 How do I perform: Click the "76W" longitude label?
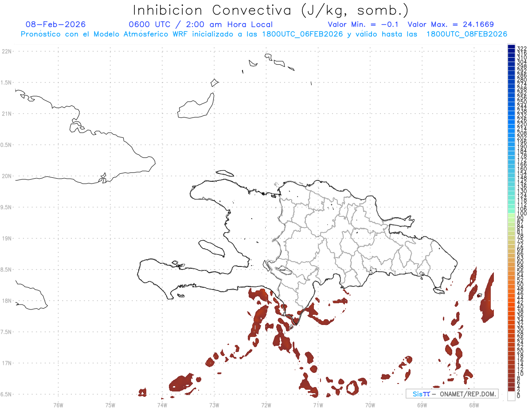[x=58, y=405]
